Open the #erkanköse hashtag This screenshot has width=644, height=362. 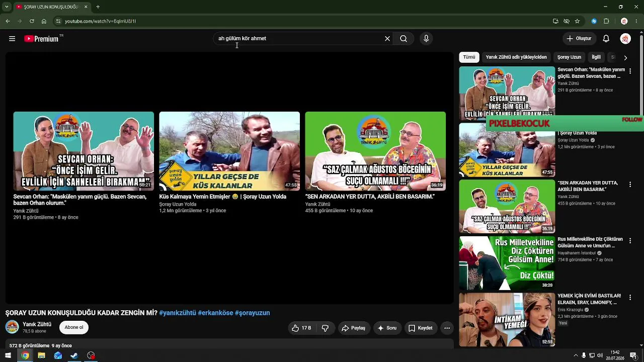coord(215,313)
